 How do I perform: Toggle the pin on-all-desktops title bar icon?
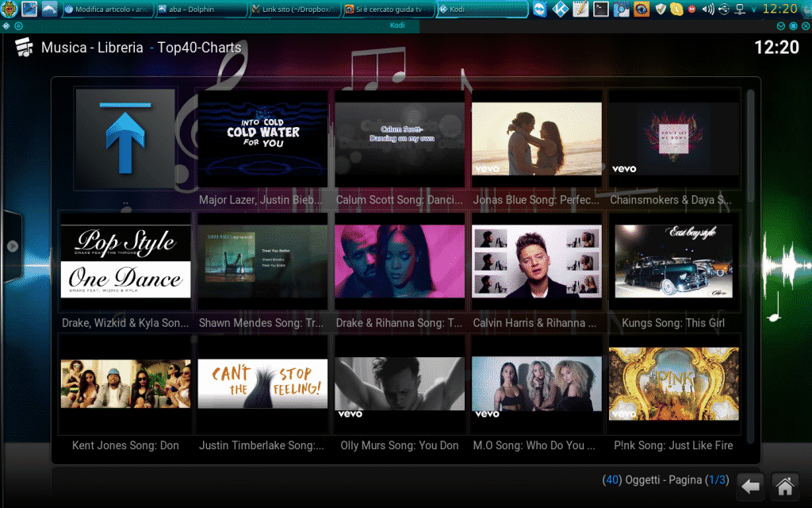19,25
